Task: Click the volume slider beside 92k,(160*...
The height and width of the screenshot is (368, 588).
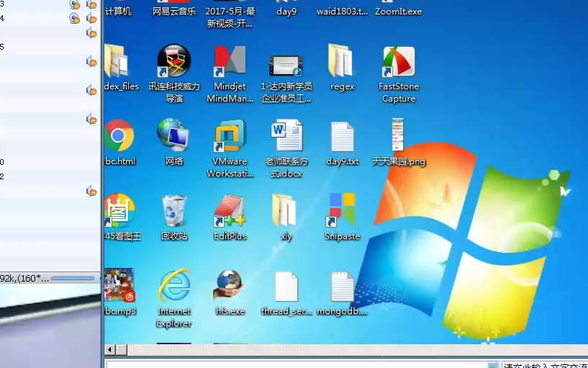Action: click(x=73, y=279)
